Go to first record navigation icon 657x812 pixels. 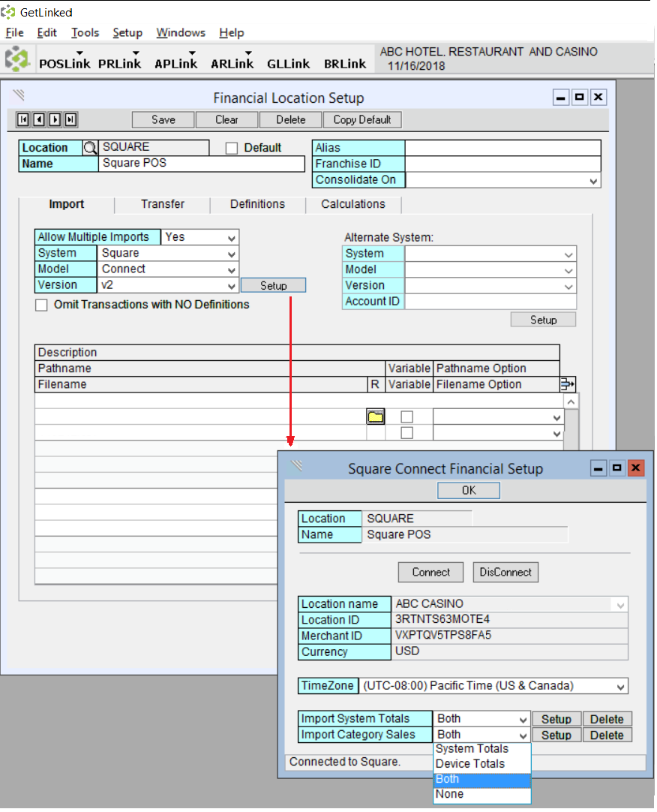[23, 119]
